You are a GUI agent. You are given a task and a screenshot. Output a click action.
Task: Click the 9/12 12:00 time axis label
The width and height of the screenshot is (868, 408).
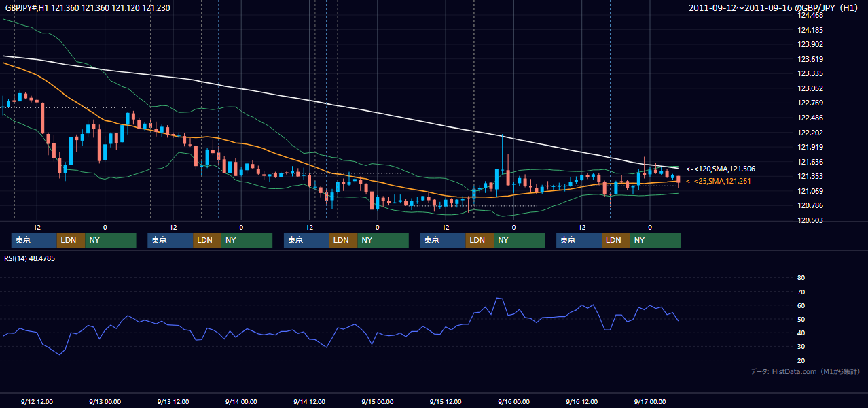(37, 402)
